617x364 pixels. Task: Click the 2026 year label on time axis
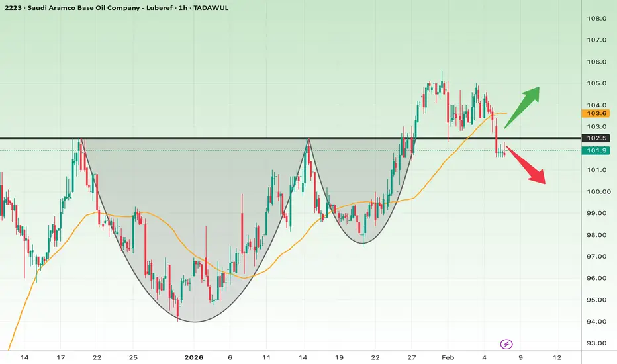[x=194, y=357]
